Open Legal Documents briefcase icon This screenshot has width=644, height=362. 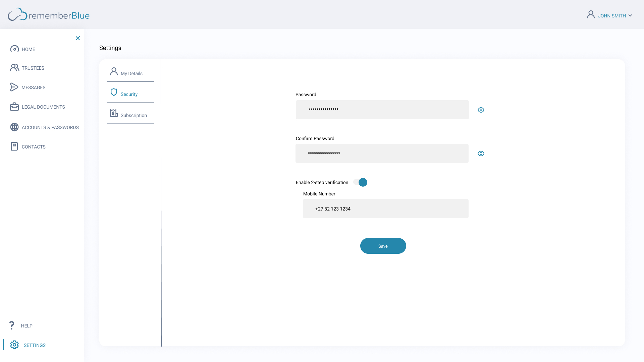(x=14, y=107)
